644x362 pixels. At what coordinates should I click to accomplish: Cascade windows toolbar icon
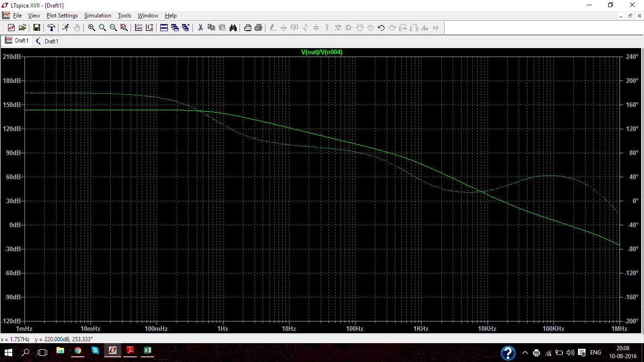tap(175, 28)
